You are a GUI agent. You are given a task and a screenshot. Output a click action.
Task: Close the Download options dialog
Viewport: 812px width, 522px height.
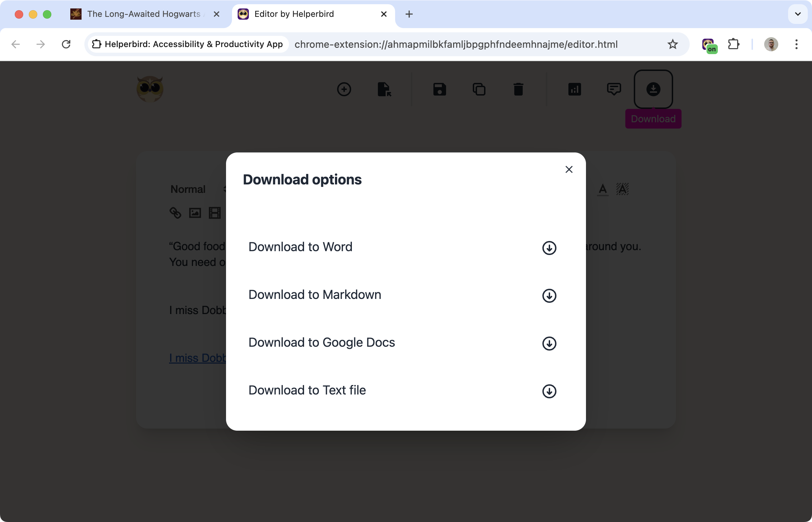pos(569,169)
